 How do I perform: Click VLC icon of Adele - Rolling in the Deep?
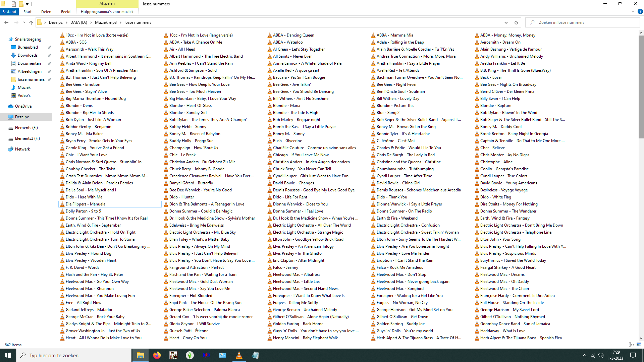coord(373,42)
